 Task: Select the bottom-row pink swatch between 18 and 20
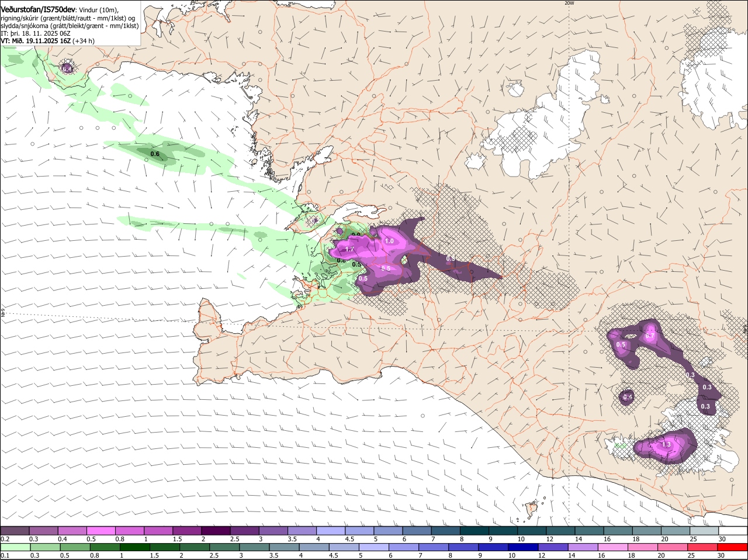coord(643,547)
